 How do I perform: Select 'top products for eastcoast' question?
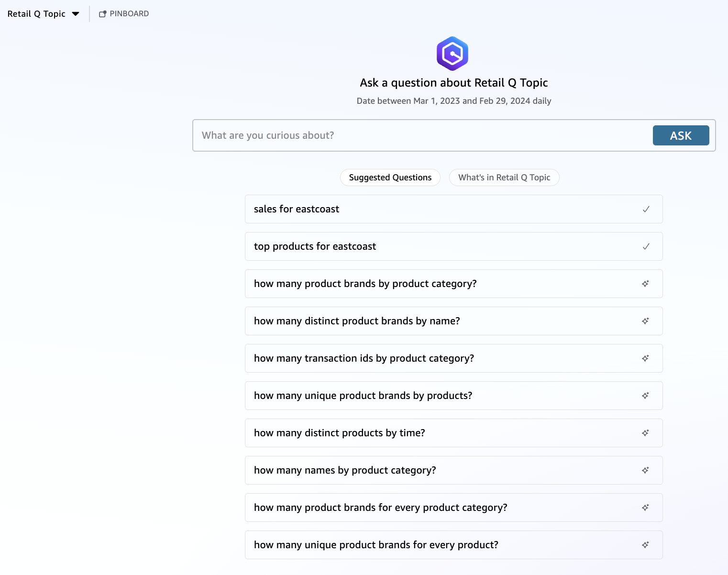tap(454, 246)
